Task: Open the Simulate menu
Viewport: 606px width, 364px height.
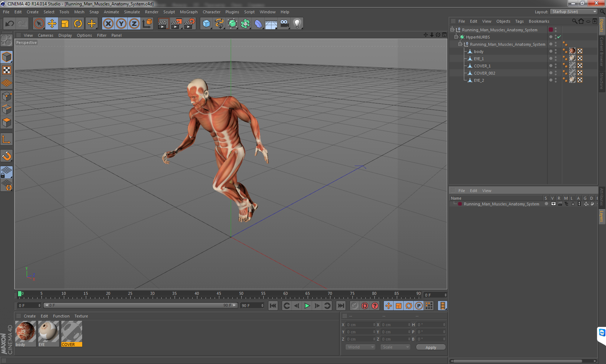Action: 132,12
